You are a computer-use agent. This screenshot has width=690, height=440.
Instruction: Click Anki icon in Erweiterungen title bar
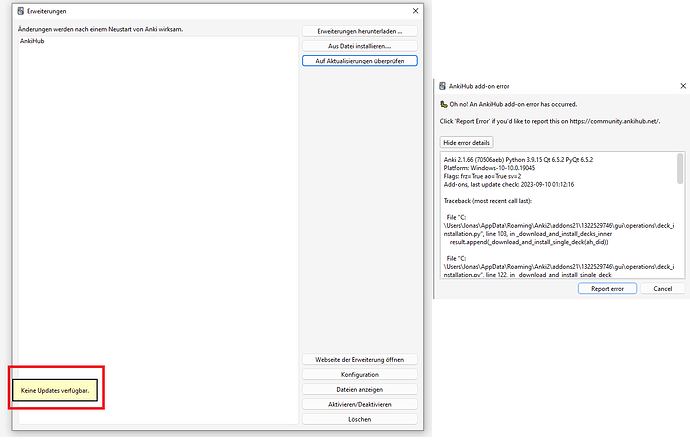point(21,11)
